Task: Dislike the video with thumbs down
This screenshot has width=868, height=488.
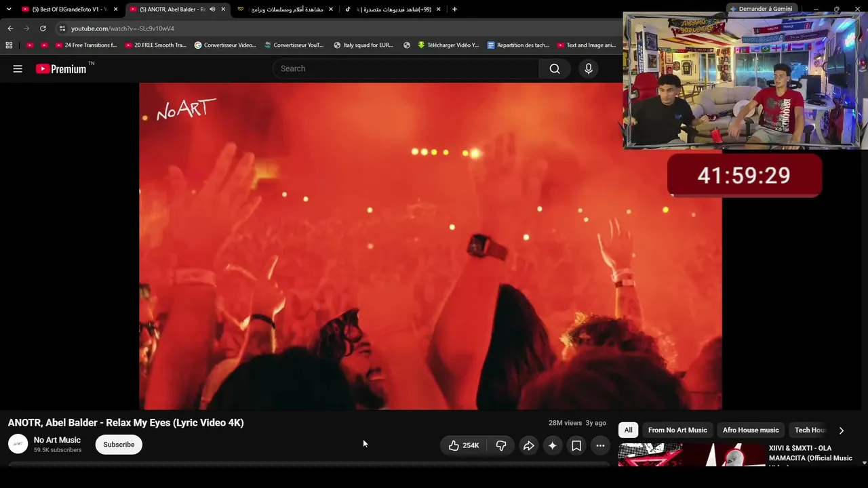Action: (x=501, y=445)
